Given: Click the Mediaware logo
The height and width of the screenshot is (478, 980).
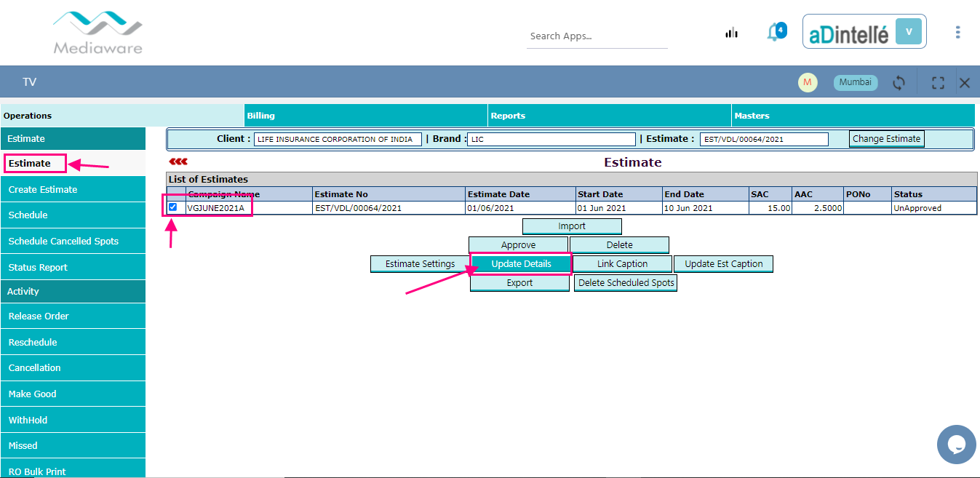Looking at the screenshot, I should (97, 33).
